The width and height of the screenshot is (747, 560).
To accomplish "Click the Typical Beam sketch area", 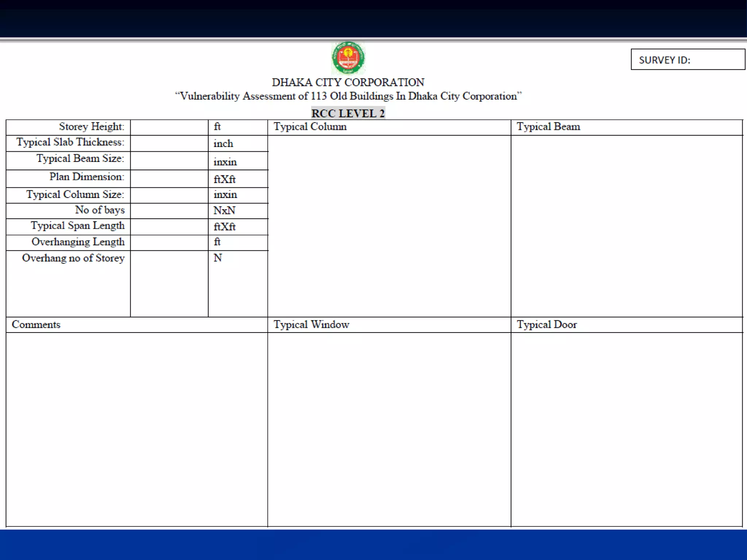I will click(x=626, y=225).
